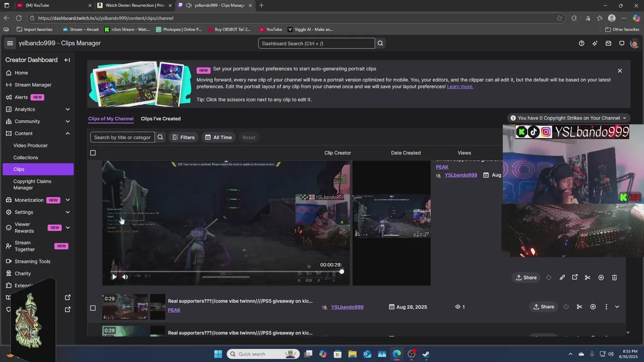The height and width of the screenshot is (362, 644).
Task: Click the clip title search field
Action: coord(122,137)
